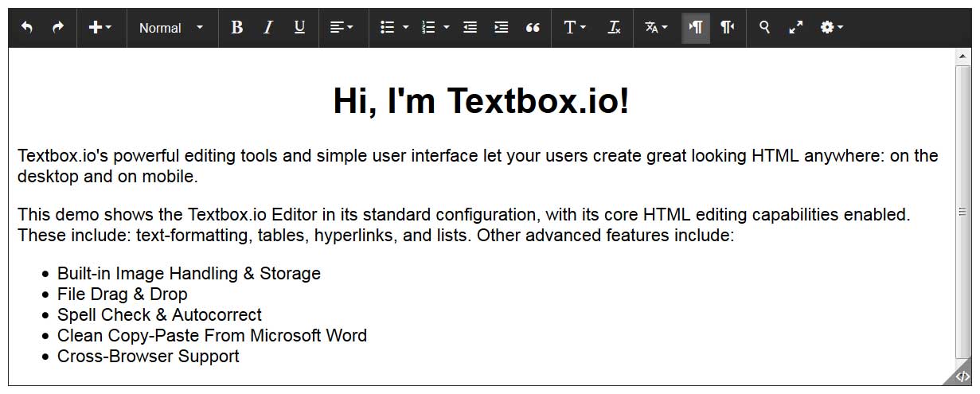Toggle underline formatting
Screen dimensions: 980x394
[299, 27]
